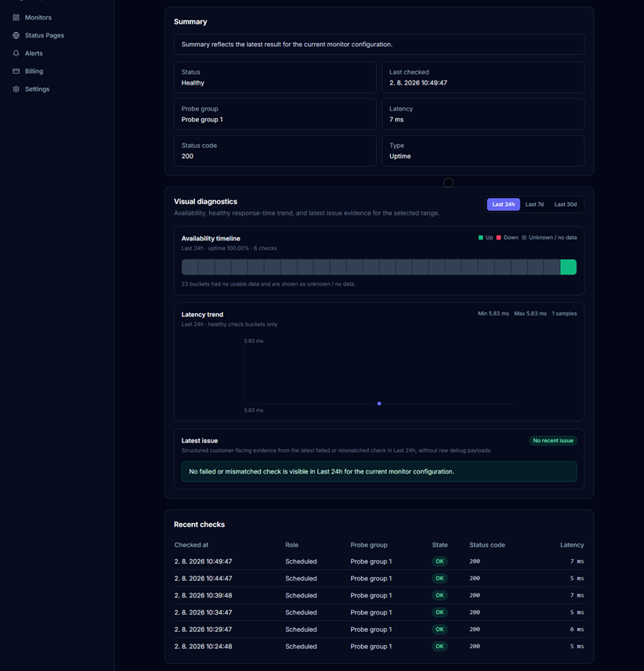This screenshot has height=671, width=644.
Task: Select the Last 24h range tab
Action: click(503, 204)
